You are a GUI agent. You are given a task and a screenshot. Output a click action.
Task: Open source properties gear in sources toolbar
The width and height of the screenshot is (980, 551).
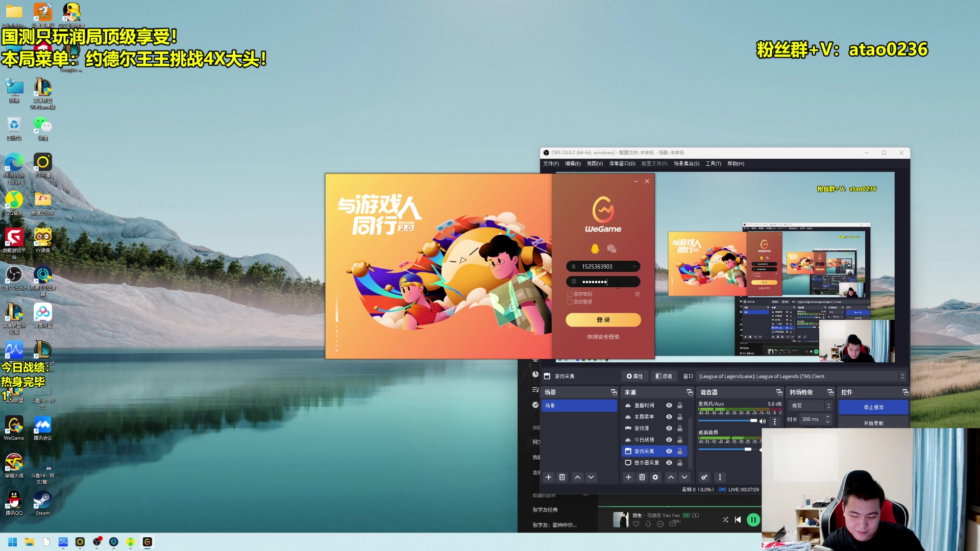click(655, 478)
